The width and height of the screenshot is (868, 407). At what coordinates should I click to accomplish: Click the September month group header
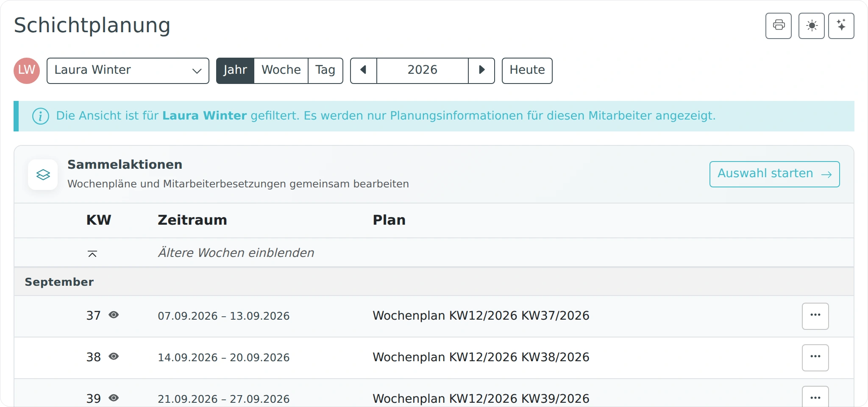click(434, 282)
